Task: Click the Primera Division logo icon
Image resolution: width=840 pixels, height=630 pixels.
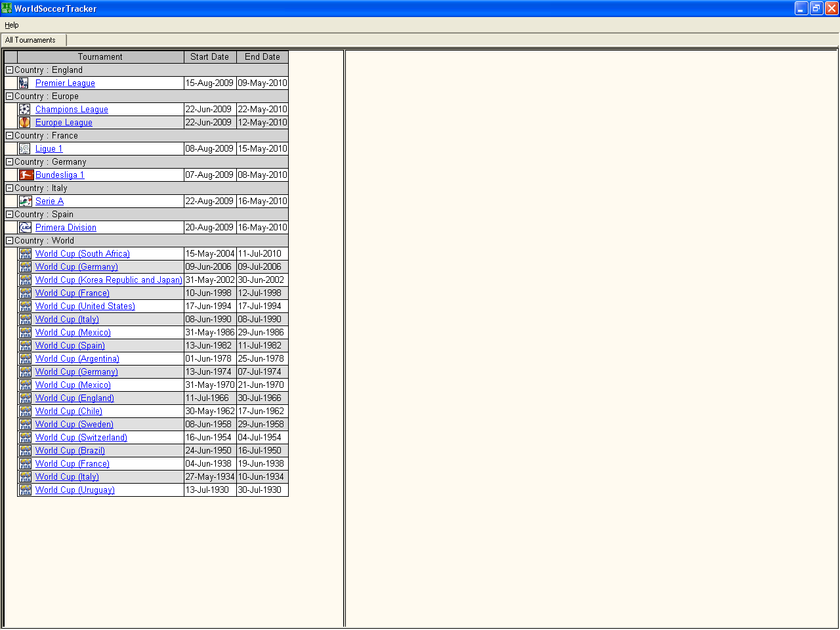Action: [26, 228]
